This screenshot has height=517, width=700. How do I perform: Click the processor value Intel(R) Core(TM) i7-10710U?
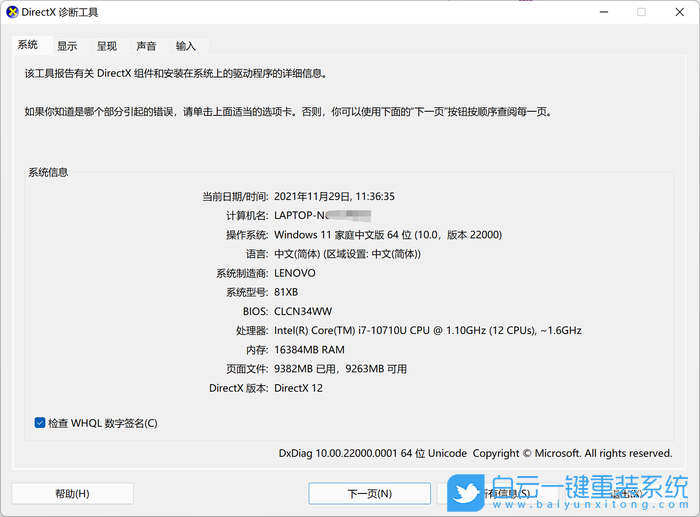pos(428,331)
